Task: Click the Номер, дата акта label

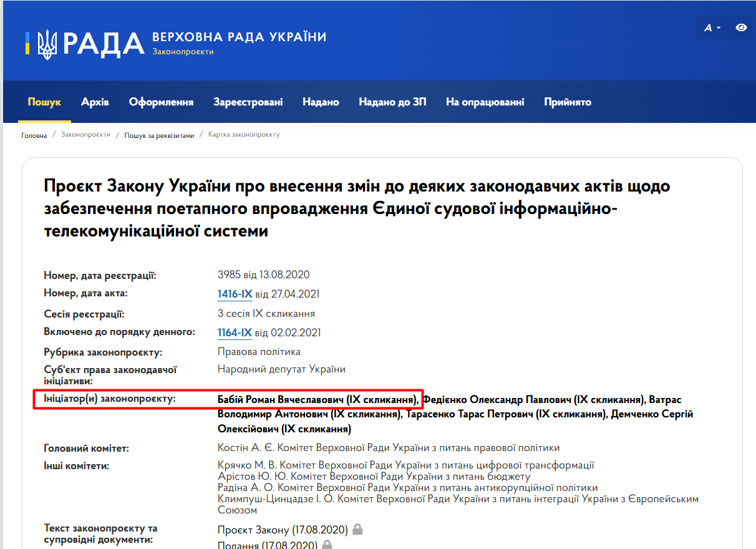Action: pos(85,294)
